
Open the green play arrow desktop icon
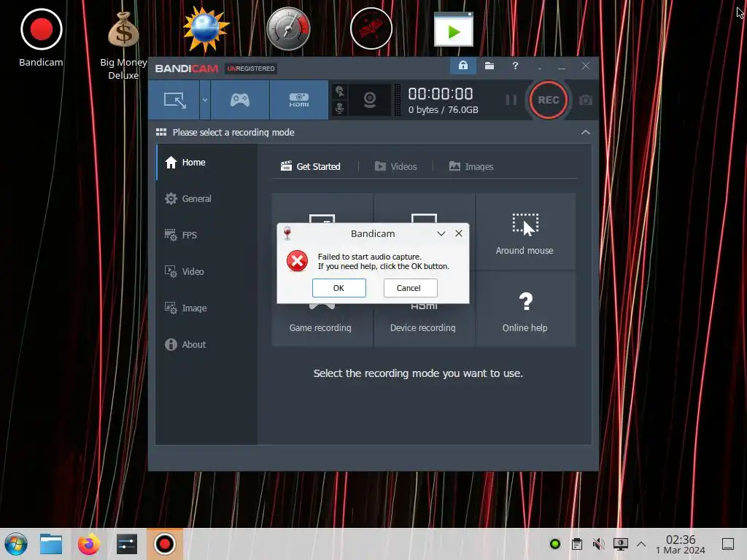(454, 29)
